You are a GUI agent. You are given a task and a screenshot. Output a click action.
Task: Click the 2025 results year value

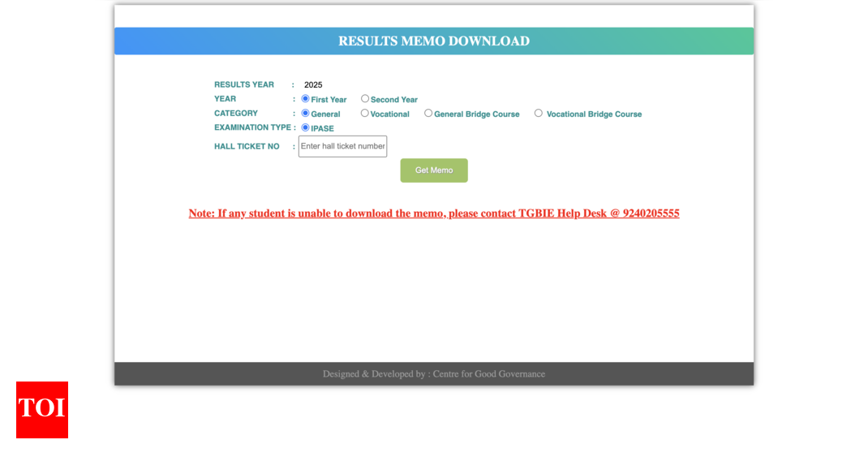[313, 85]
